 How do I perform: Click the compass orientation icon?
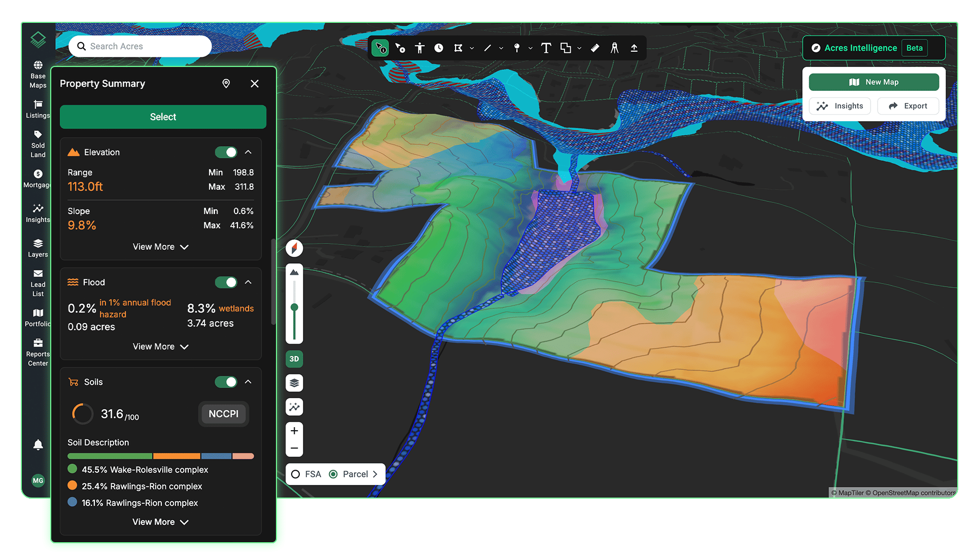[294, 248]
